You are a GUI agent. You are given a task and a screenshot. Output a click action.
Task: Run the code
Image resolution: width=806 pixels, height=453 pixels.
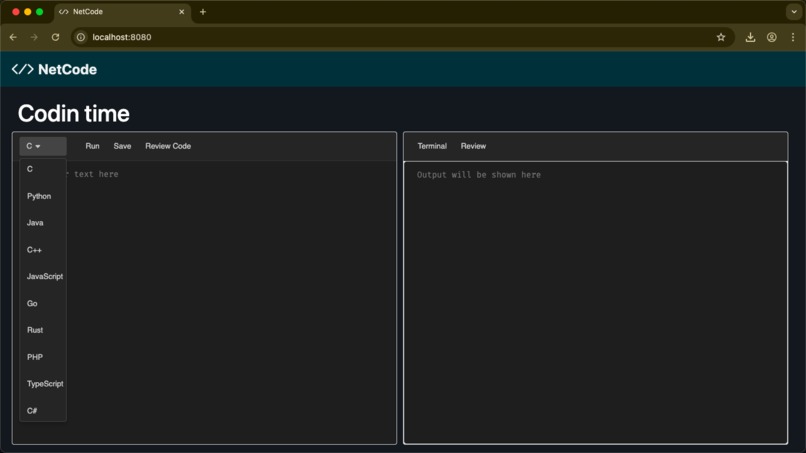(x=93, y=146)
